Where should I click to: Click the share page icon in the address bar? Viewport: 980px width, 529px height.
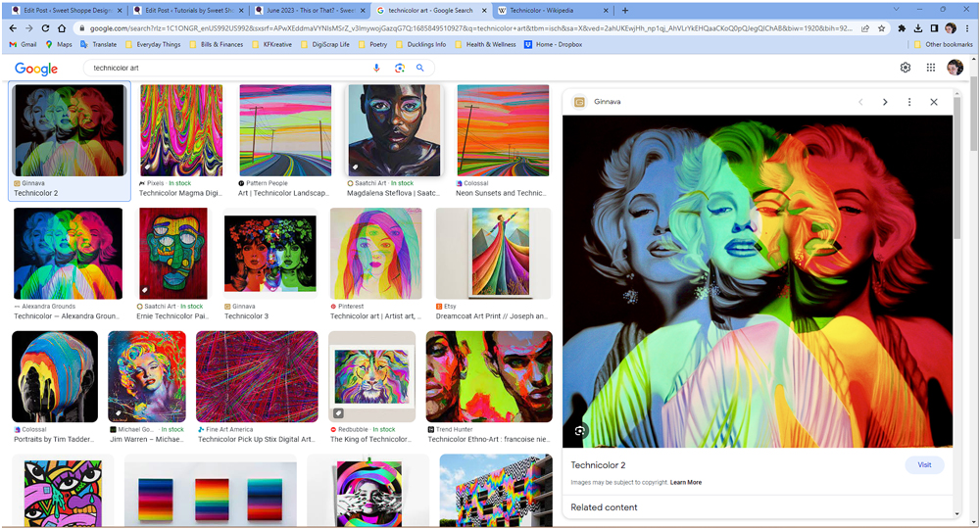pyautogui.click(x=865, y=28)
